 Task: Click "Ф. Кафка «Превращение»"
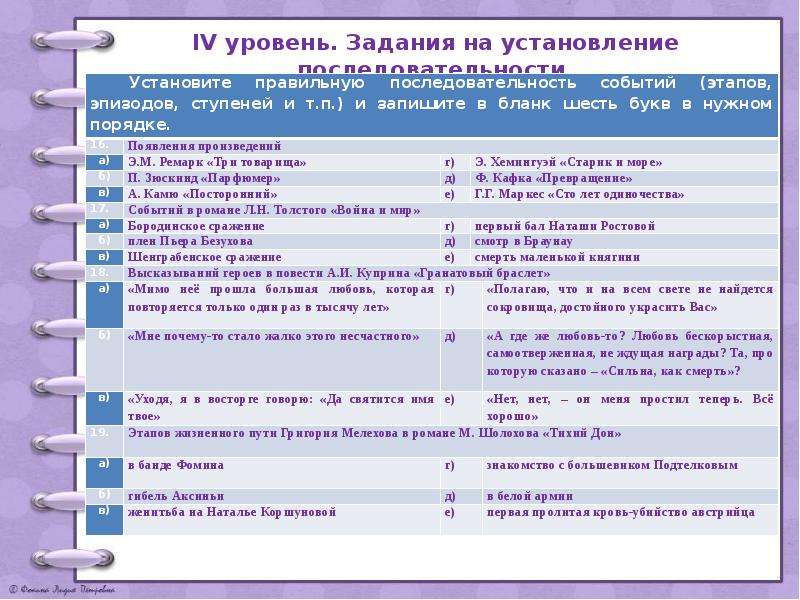point(553,178)
